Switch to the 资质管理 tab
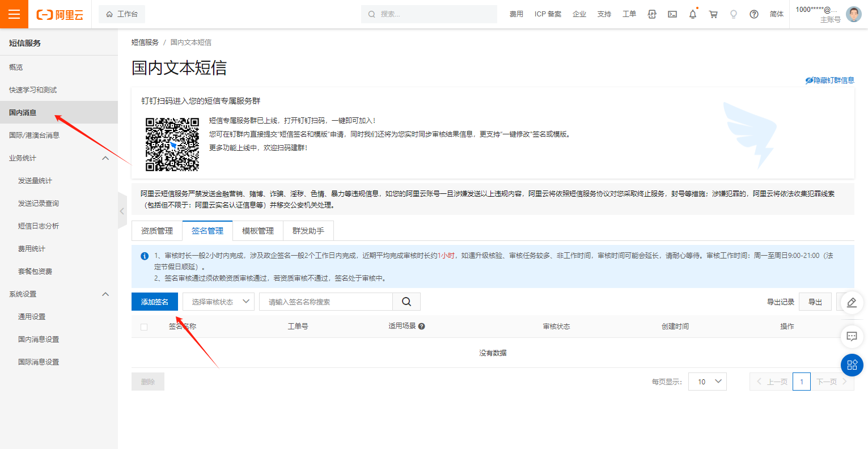 point(157,231)
